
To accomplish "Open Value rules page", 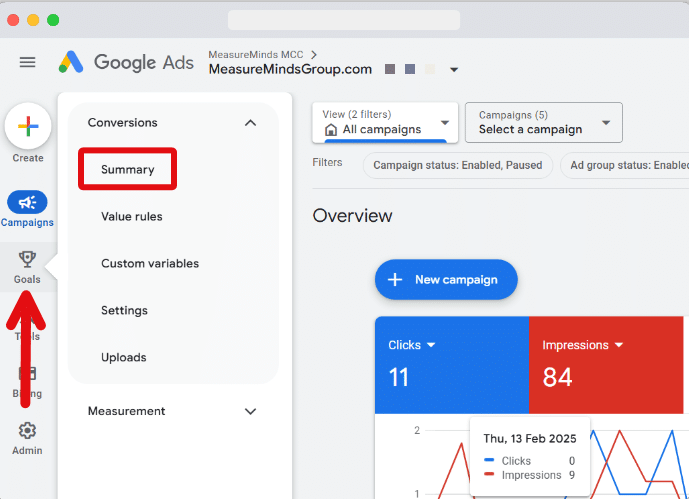I will (x=132, y=217).
